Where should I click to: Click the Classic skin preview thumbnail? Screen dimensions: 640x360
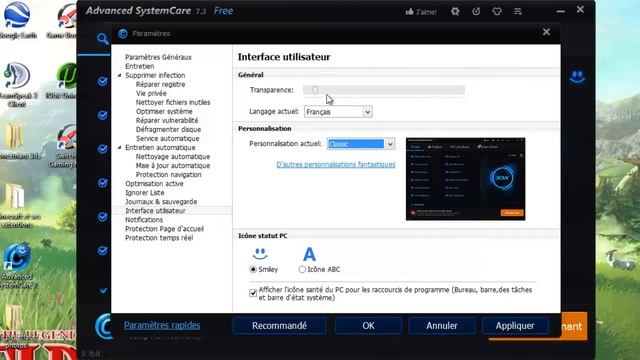(465, 179)
